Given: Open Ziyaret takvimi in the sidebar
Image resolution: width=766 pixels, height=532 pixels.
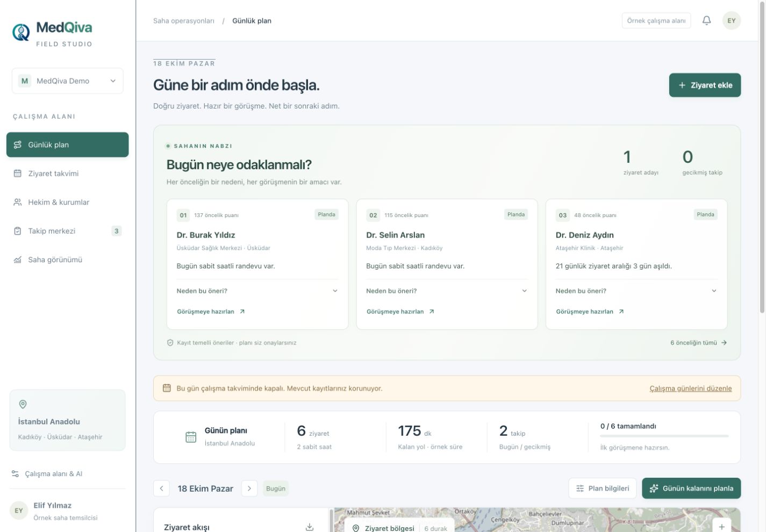Looking at the screenshot, I should pyautogui.click(x=68, y=174).
